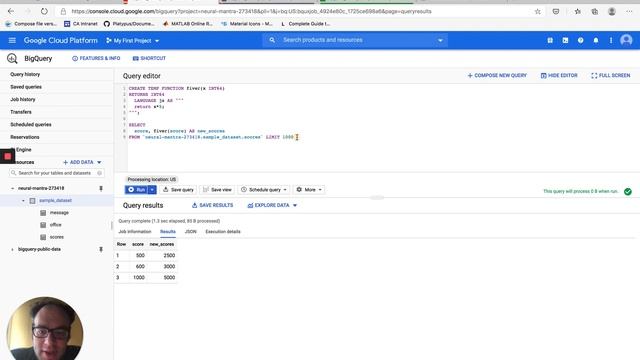
Task: Bookmark this page with the star icon
Action: pos(538,11)
